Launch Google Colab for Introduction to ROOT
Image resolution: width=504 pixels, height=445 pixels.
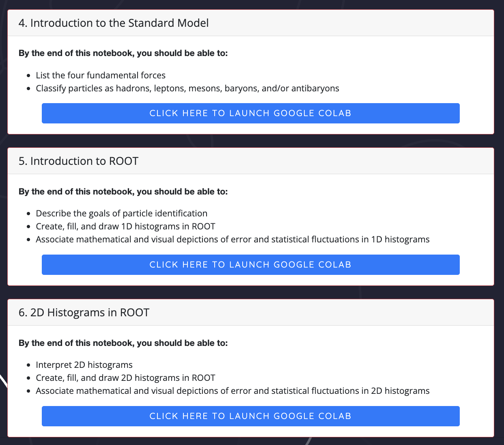point(250,265)
